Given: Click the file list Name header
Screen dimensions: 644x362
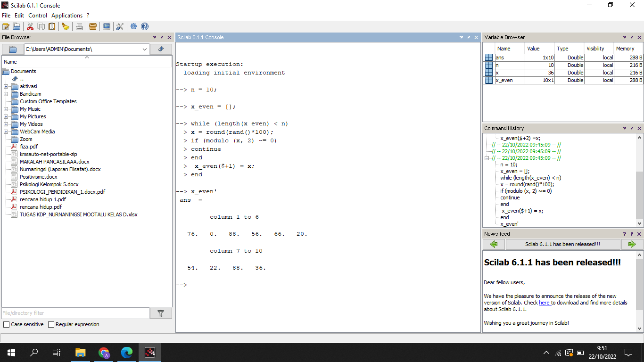Looking at the screenshot, I should [87, 62].
